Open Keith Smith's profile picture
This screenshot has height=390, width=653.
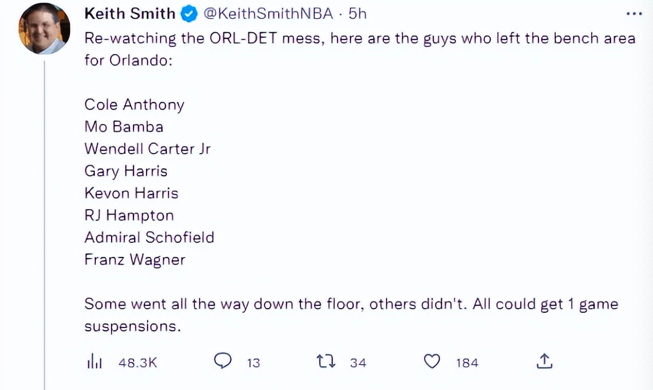click(44, 28)
